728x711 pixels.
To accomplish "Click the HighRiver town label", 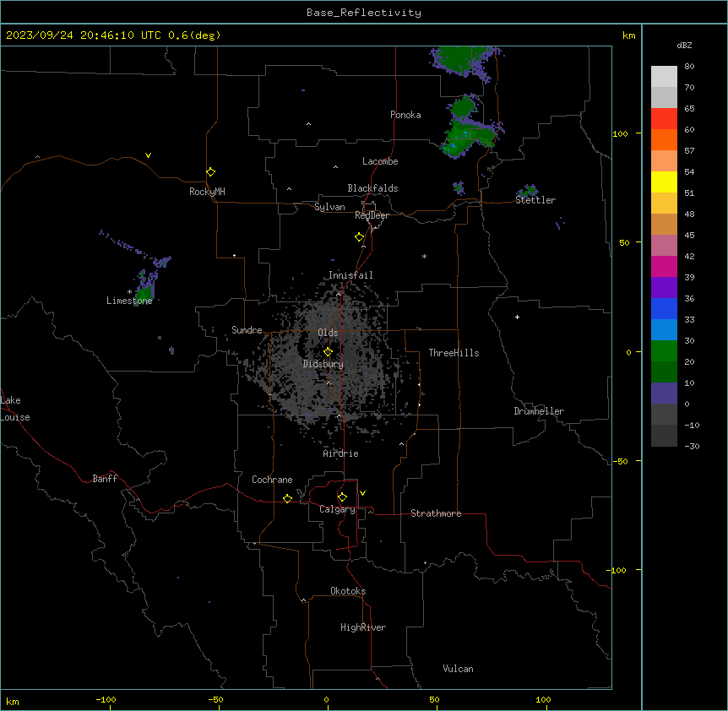I will point(363,627).
